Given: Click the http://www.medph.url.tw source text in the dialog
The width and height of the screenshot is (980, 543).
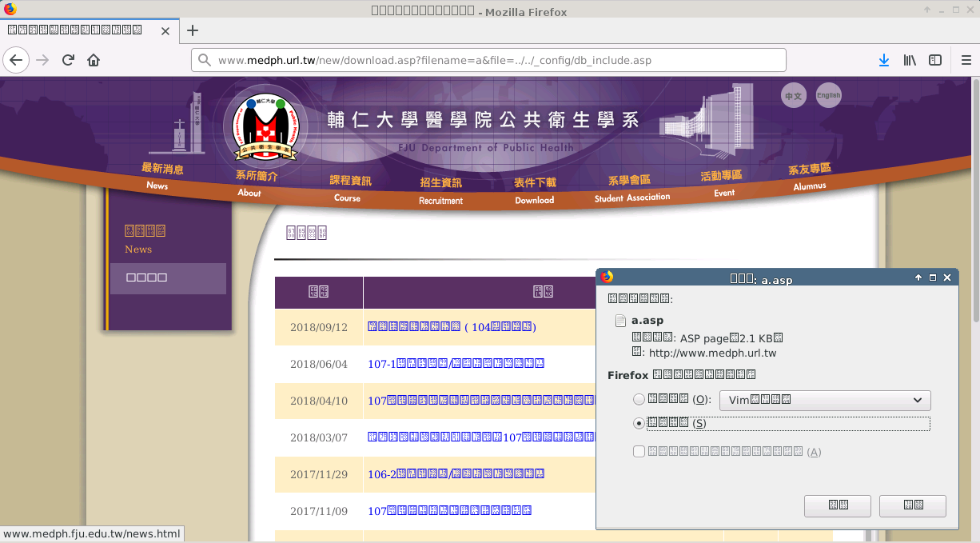Looking at the screenshot, I should 712,353.
